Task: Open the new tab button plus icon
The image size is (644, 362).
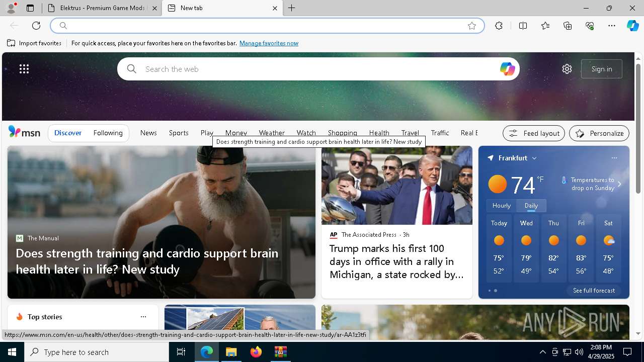Action: (x=292, y=8)
